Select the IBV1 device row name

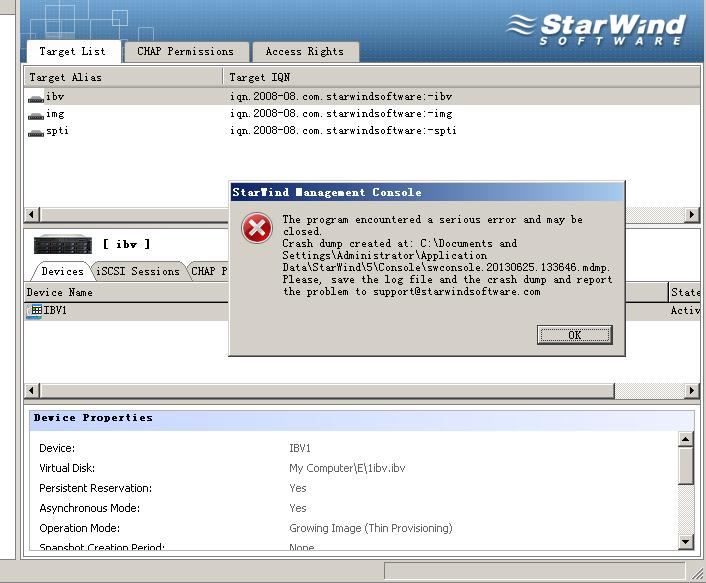[x=55, y=310]
